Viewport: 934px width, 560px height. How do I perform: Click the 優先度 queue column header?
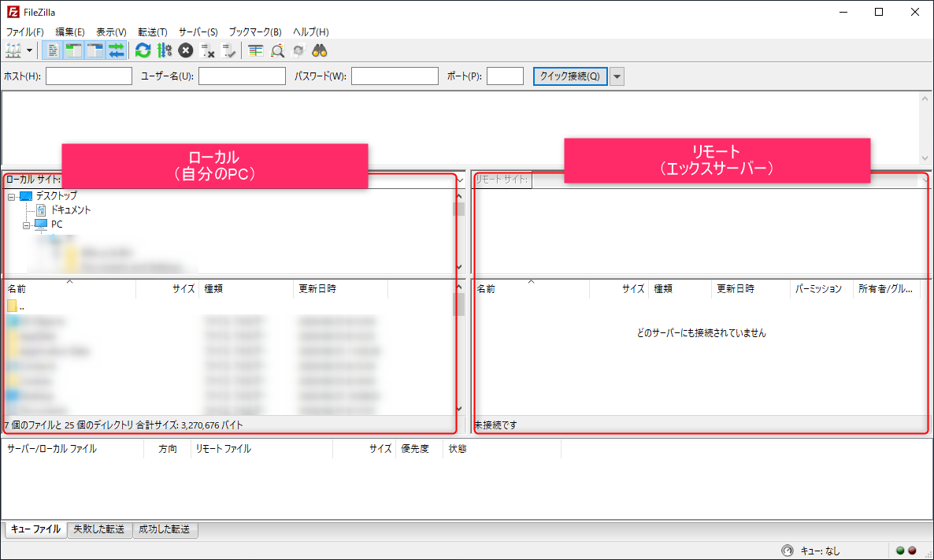tap(419, 449)
